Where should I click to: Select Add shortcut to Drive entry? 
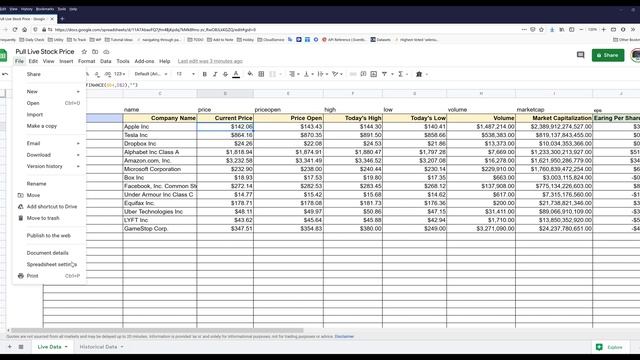pos(49,207)
